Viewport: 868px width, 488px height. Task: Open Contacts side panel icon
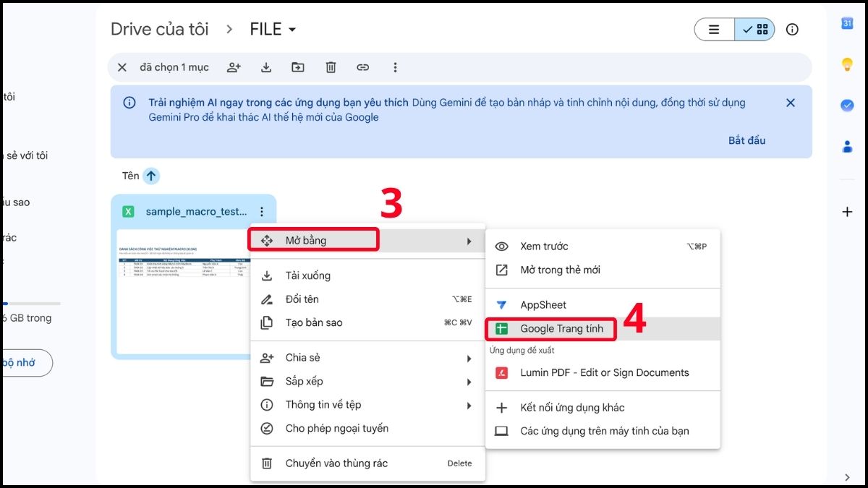(x=847, y=146)
